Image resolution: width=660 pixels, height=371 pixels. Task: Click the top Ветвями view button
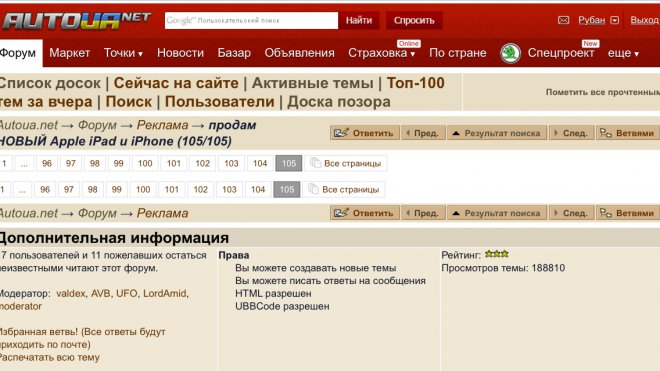628,133
